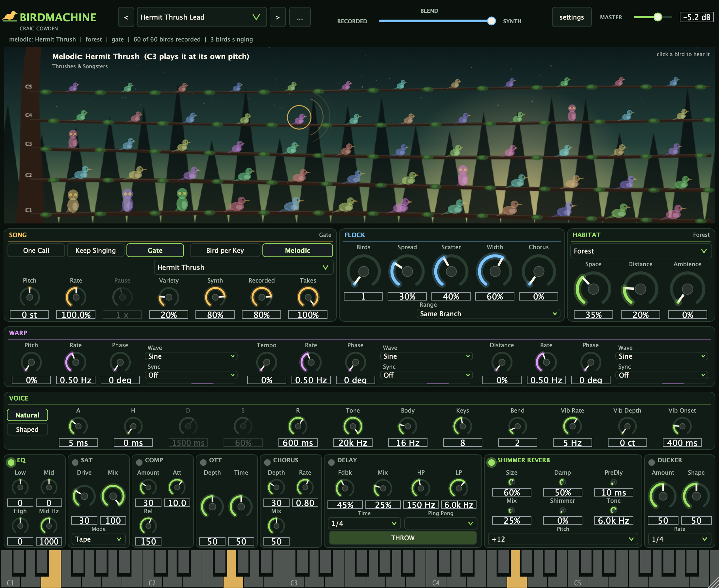Viewport: 719px width, 588px height.
Task: Enable the CHORUS power toggle
Action: pyautogui.click(x=267, y=462)
